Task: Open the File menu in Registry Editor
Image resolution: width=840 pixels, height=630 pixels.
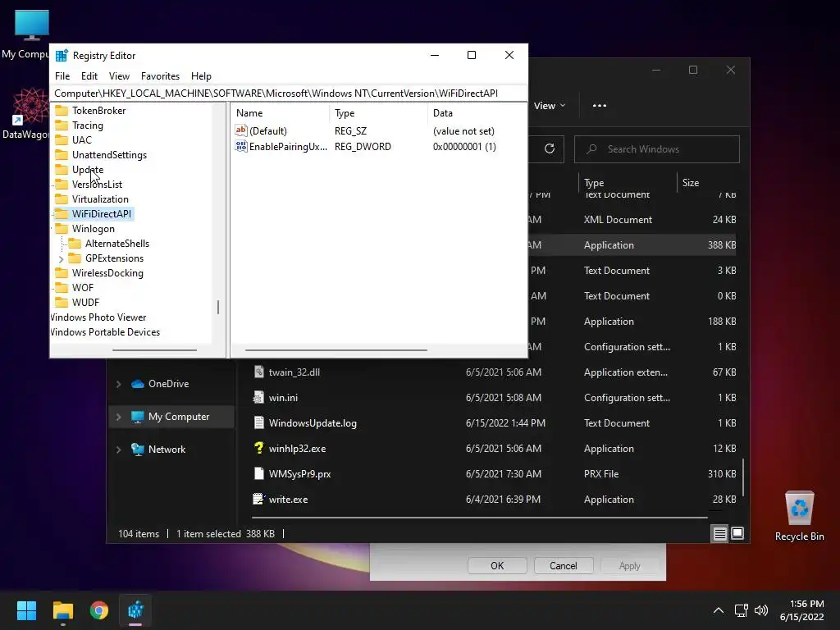Action: pyautogui.click(x=62, y=76)
